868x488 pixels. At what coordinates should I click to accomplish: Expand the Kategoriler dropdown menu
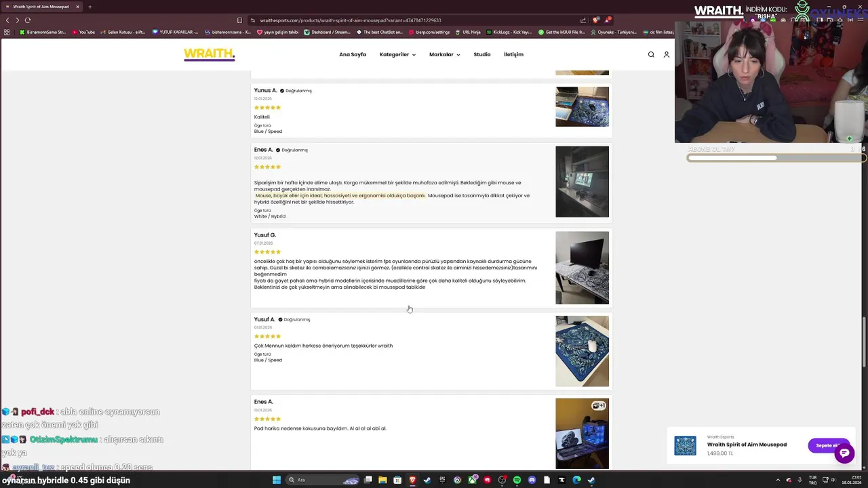397,54
